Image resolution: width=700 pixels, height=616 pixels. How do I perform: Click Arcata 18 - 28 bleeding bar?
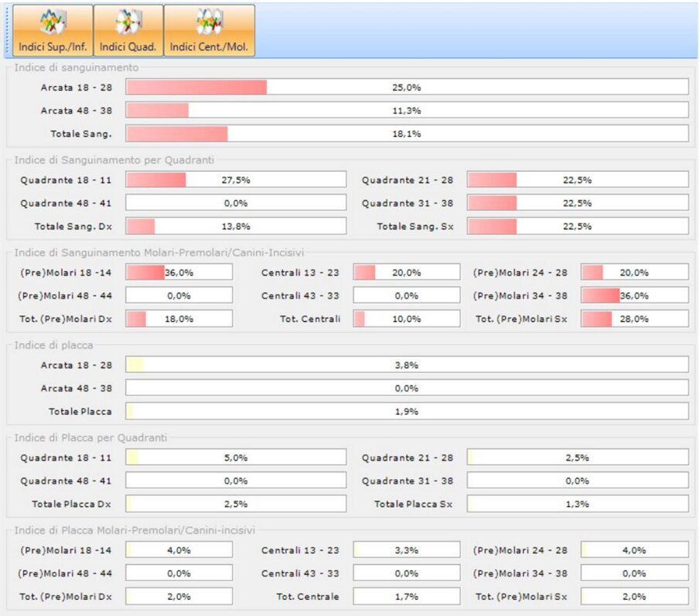click(407, 87)
